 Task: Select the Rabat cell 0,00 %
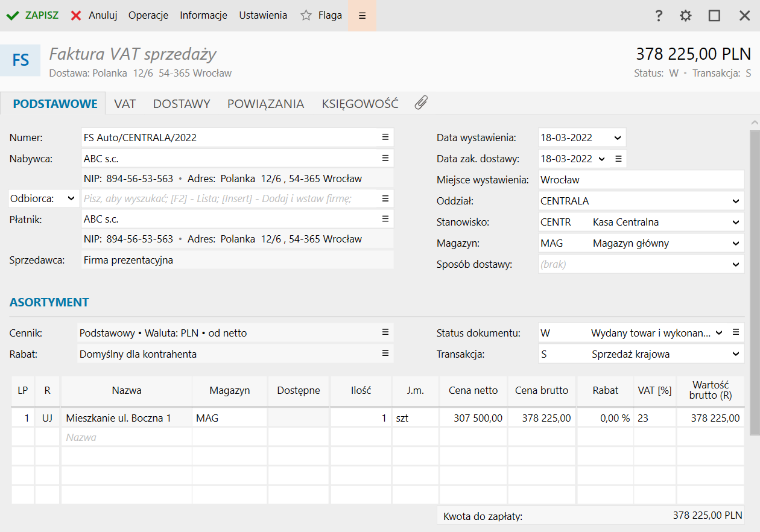(x=606, y=417)
